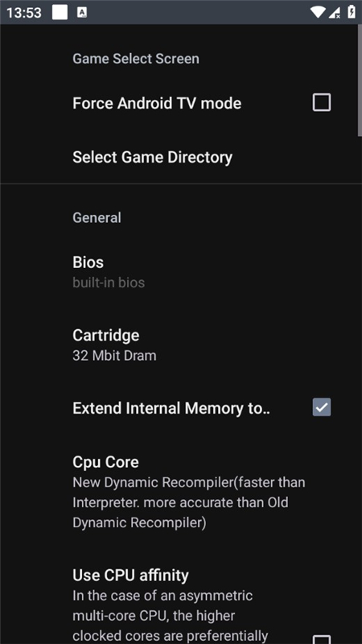The width and height of the screenshot is (362, 644).
Task: Open the Cpu Core selection list
Action: click(x=181, y=492)
